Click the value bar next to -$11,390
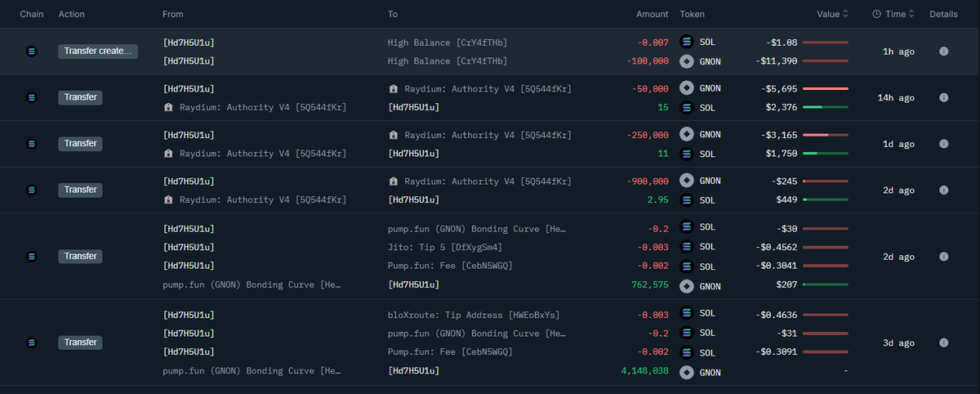Image resolution: width=980 pixels, height=394 pixels. pyautogui.click(x=826, y=61)
